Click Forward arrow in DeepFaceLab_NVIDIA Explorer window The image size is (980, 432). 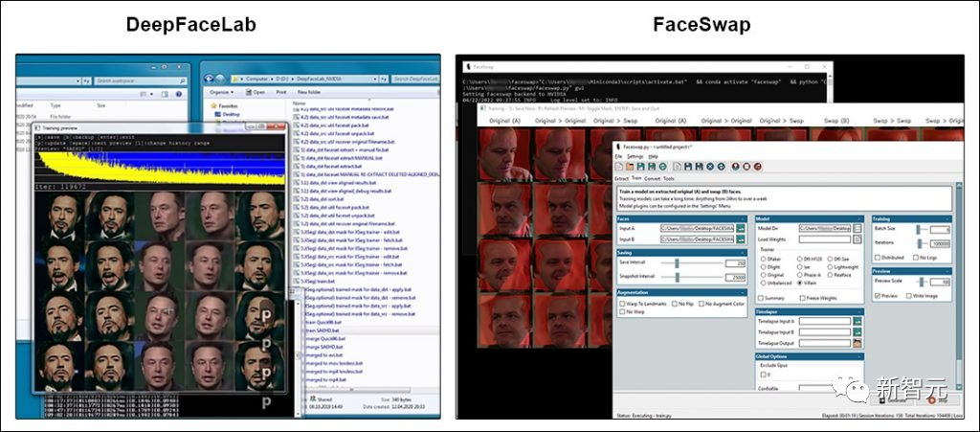click(x=221, y=79)
